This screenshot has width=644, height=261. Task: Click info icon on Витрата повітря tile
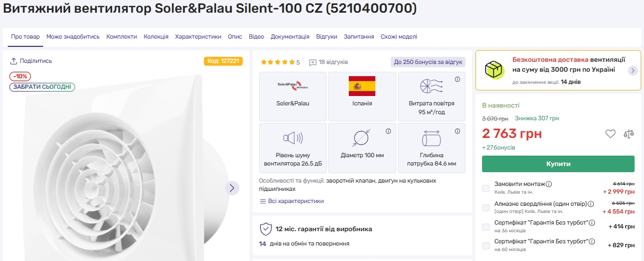tap(457, 79)
